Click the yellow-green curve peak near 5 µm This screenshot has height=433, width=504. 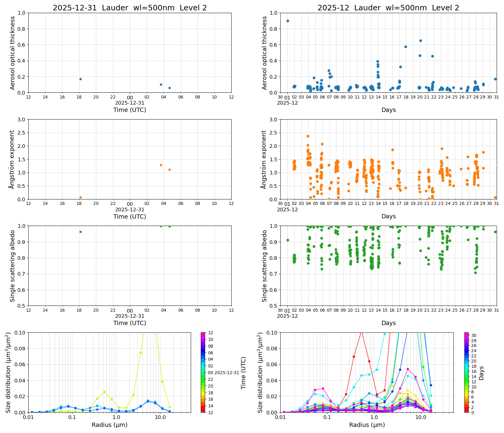pos(141,352)
